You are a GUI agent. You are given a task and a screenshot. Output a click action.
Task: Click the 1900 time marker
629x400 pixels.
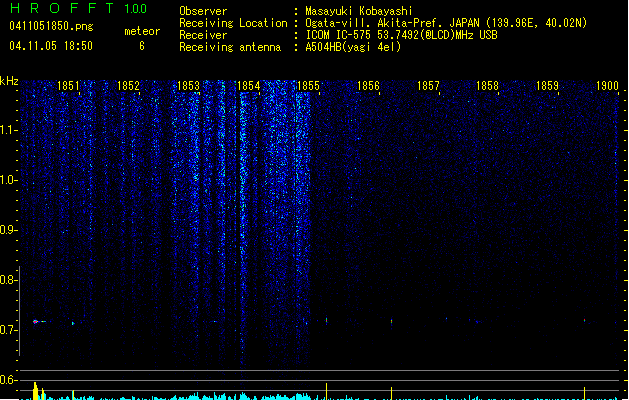[x=607, y=86]
